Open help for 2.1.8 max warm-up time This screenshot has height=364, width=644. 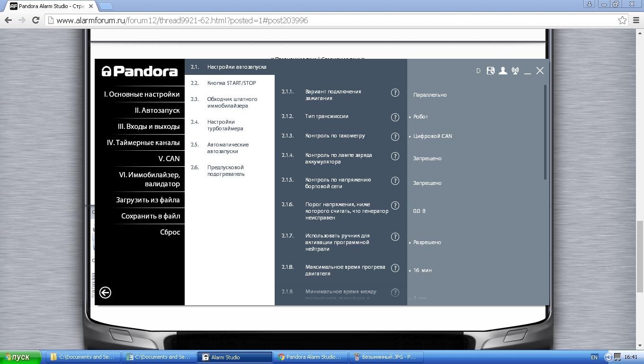(395, 268)
